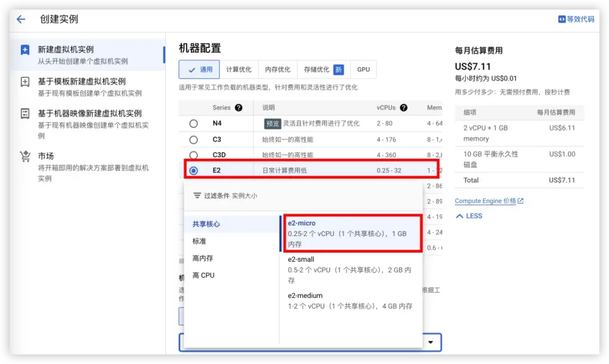The image size is (609, 364).
Task: Click the machine type dropdown arrow
Action: click(x=431, y=342)
